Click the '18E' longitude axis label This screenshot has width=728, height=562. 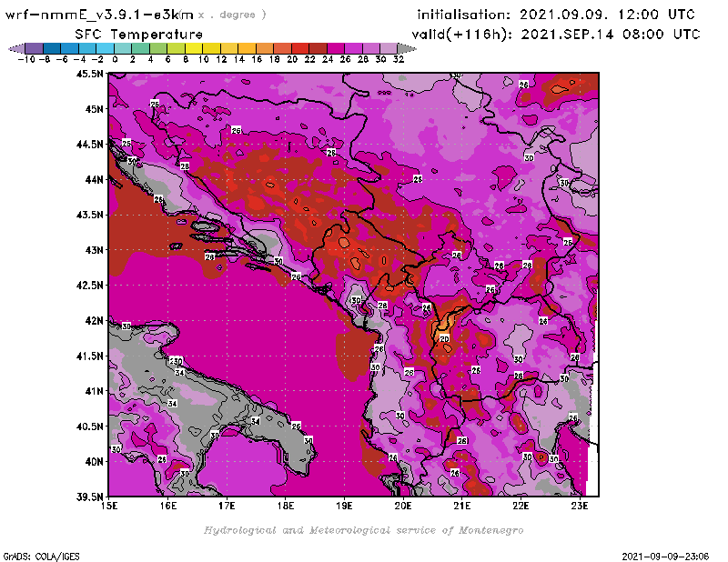tap(286, 506)
